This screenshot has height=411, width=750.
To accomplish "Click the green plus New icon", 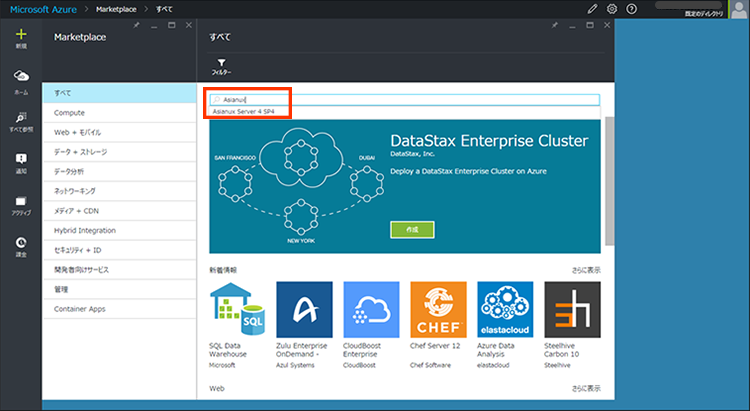I will 21,37.
